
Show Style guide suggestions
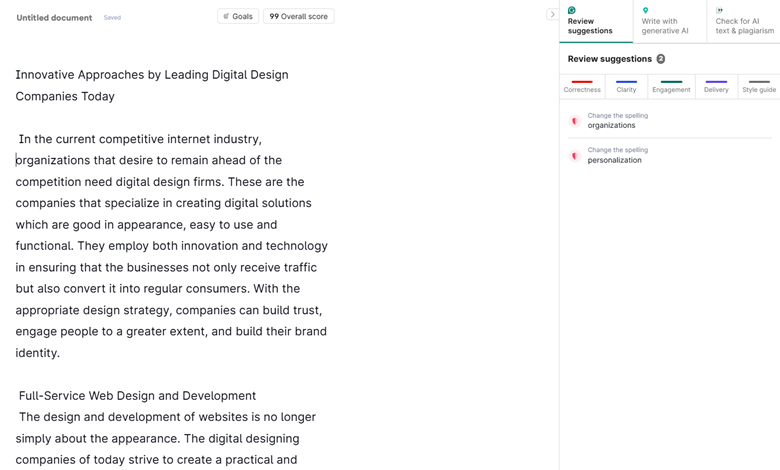pos(759,87)
